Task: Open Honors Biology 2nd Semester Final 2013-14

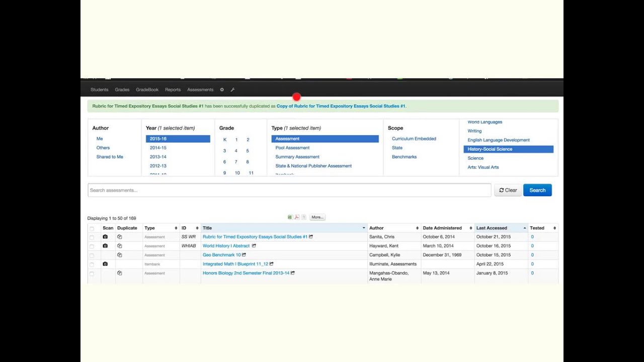Action: [x=246, y=273]
